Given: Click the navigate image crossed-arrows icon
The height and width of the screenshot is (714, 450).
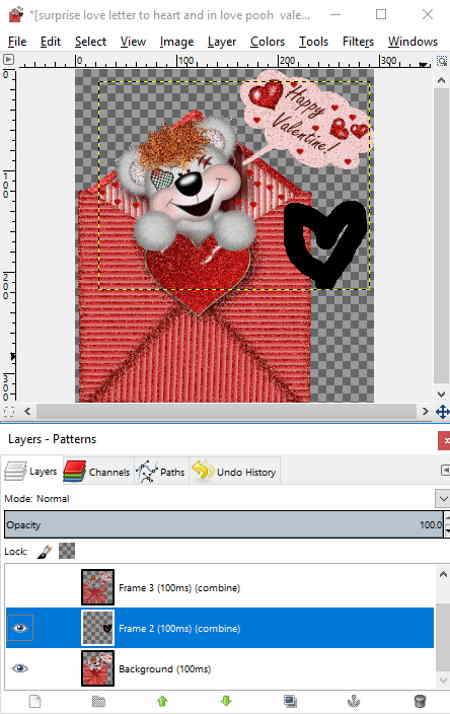Looking at the screenshot, I should click(442, 412).
